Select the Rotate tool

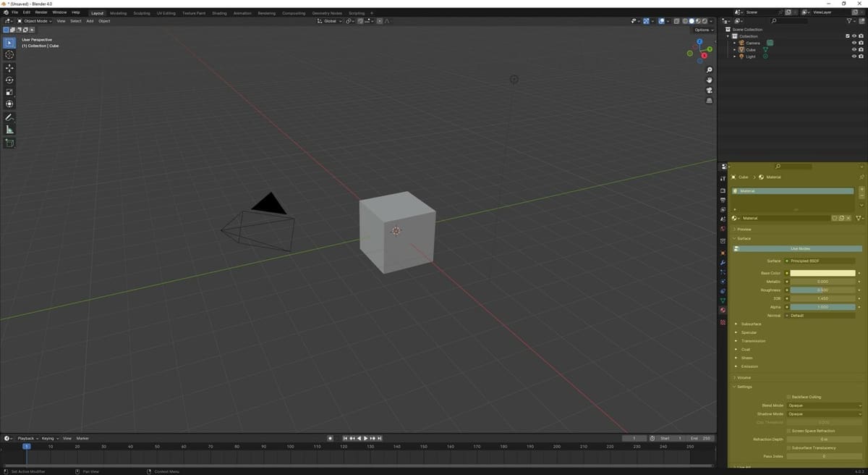9,80
